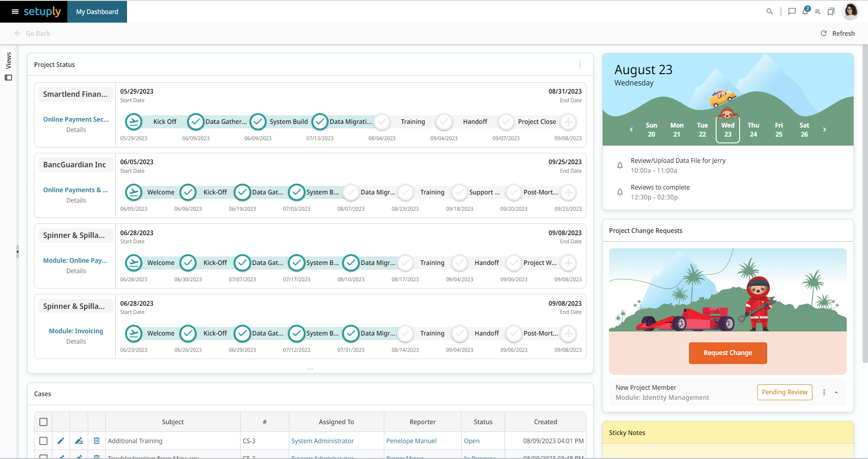Image resolution: width=868 pixels, height=459 pixels.
Task: Tick the select-all checkbox in Cases header
Action: tap(43, 422)
